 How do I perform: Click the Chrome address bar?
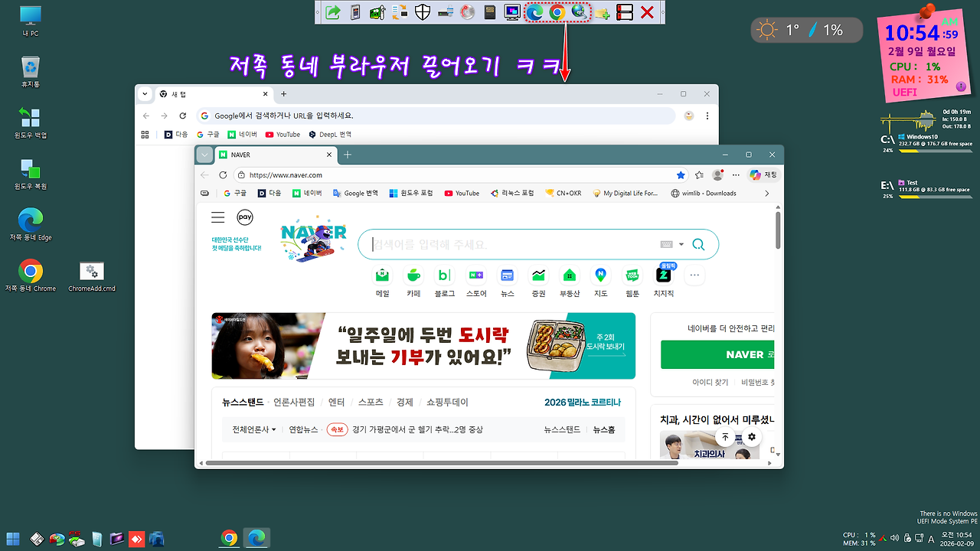click(x=436, y=116)
